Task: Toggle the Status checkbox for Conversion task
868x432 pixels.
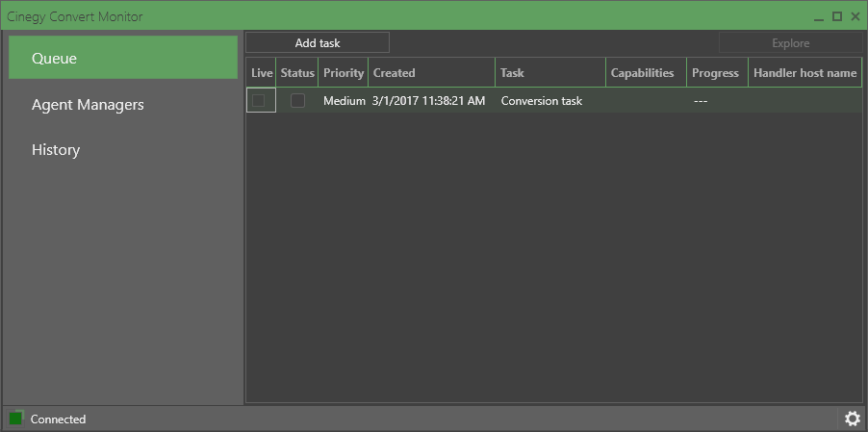Action: (297, 100)
